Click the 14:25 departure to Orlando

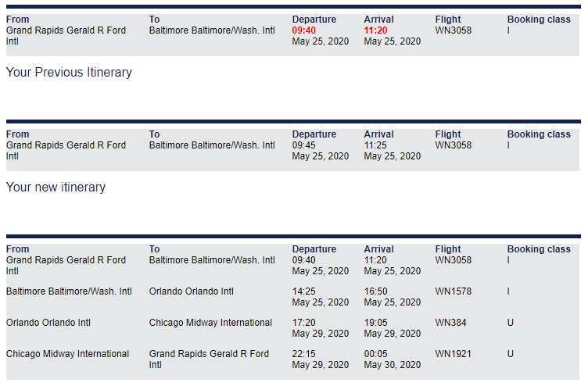point(303,291)
